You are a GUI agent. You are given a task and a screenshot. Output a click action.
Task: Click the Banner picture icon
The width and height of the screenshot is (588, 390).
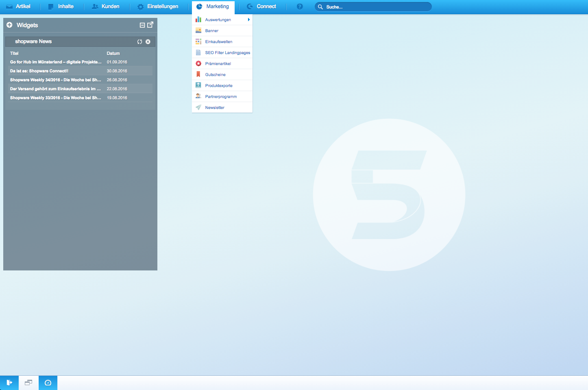click(198, 31)
